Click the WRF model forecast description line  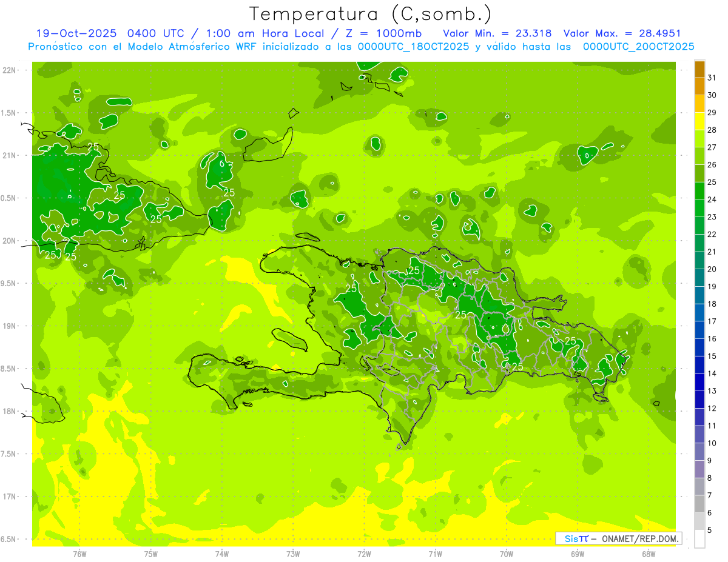[361, 47]
